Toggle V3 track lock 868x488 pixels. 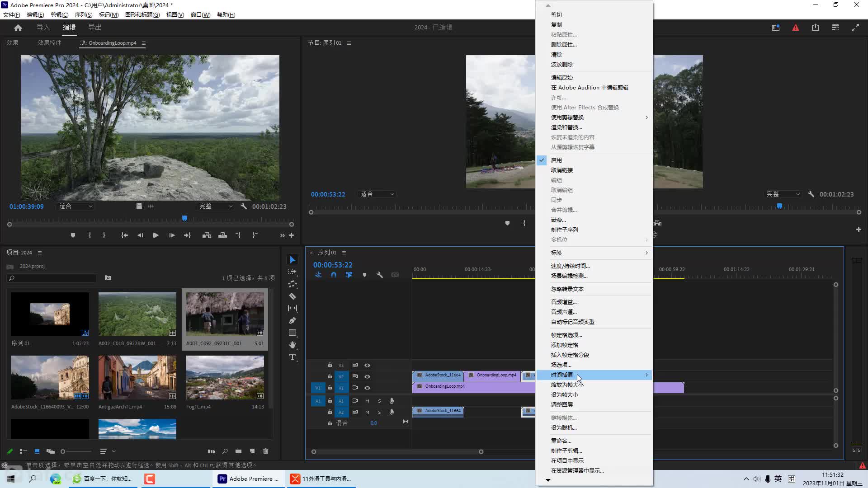click(330, 365)
